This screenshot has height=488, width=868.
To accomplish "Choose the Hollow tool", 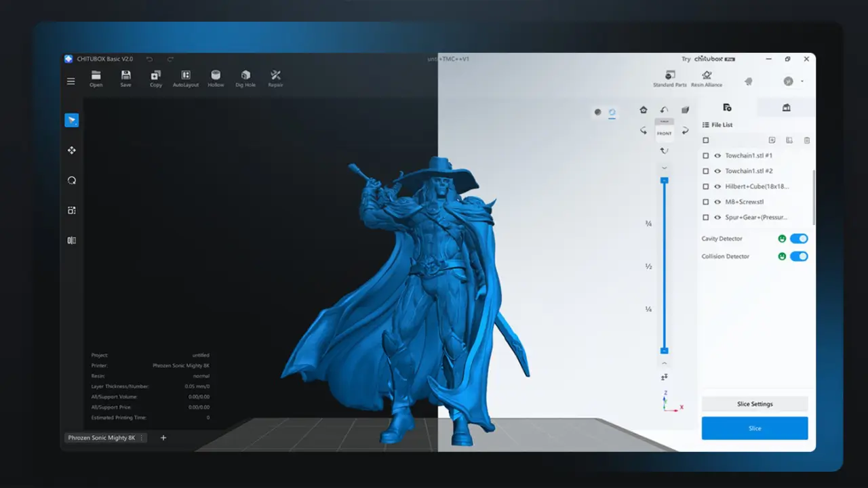I will 216,79.
